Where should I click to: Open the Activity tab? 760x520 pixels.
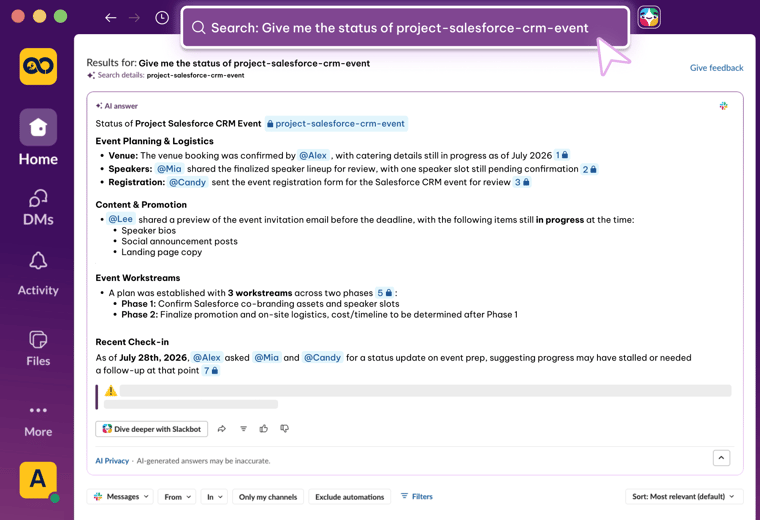[38, 274]
